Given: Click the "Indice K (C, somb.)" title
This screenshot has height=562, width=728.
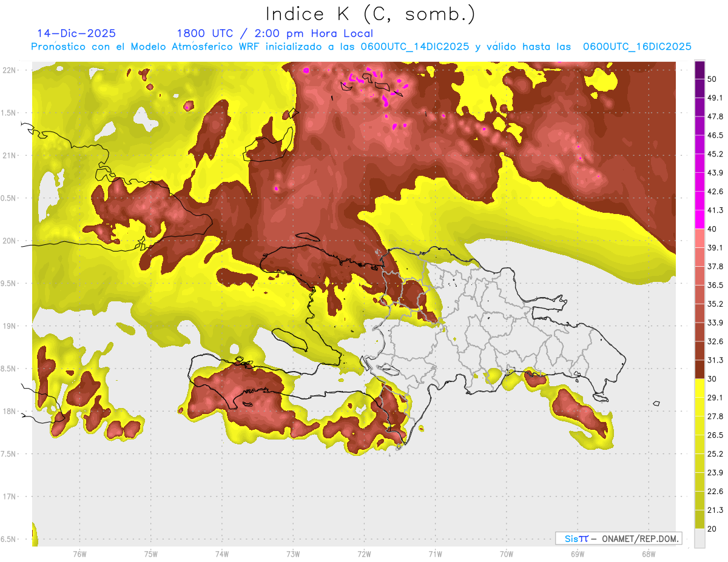Looking at the screenshot, I should 370,15.
